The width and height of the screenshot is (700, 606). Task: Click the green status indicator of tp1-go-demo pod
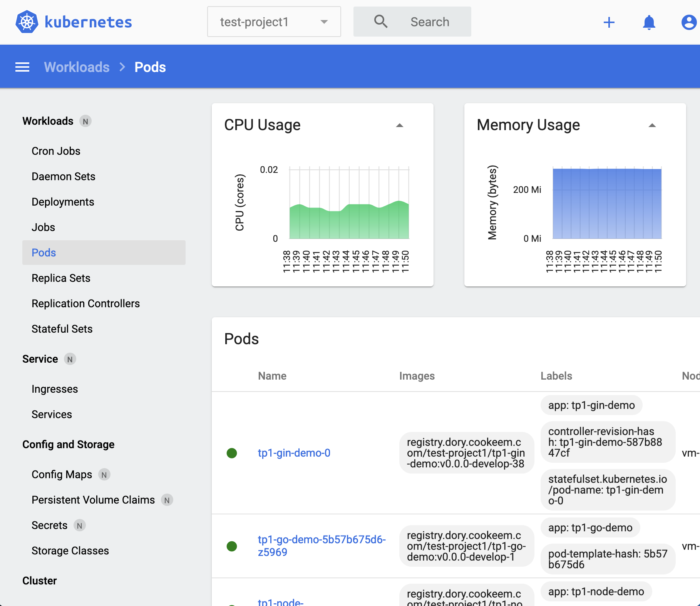point(232,546)
